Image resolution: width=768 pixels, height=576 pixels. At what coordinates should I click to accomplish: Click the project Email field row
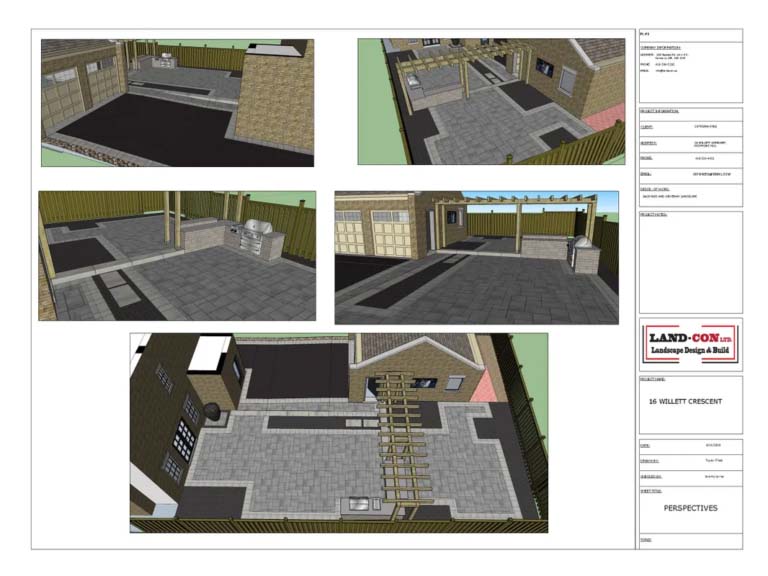[x=690, y=173]
